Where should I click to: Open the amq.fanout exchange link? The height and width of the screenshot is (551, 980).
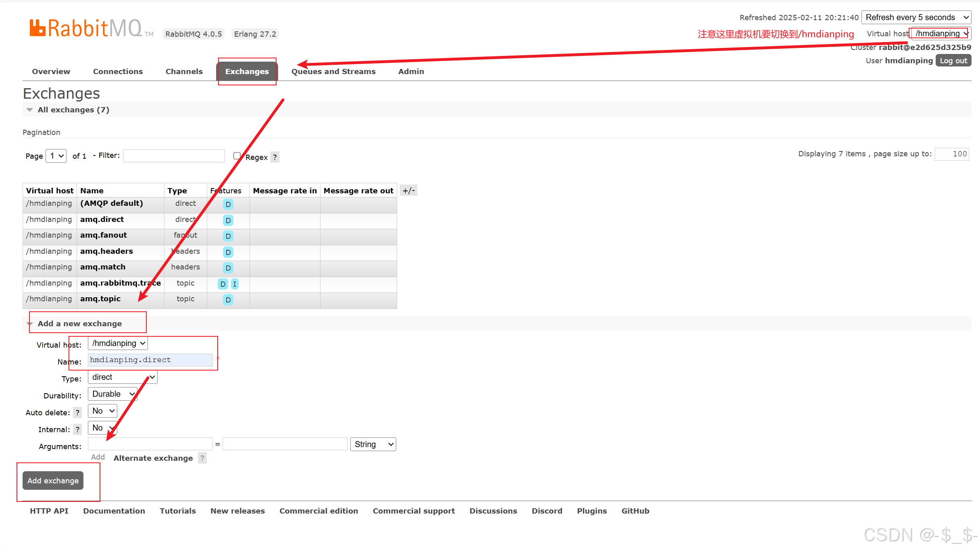point(103,235)
